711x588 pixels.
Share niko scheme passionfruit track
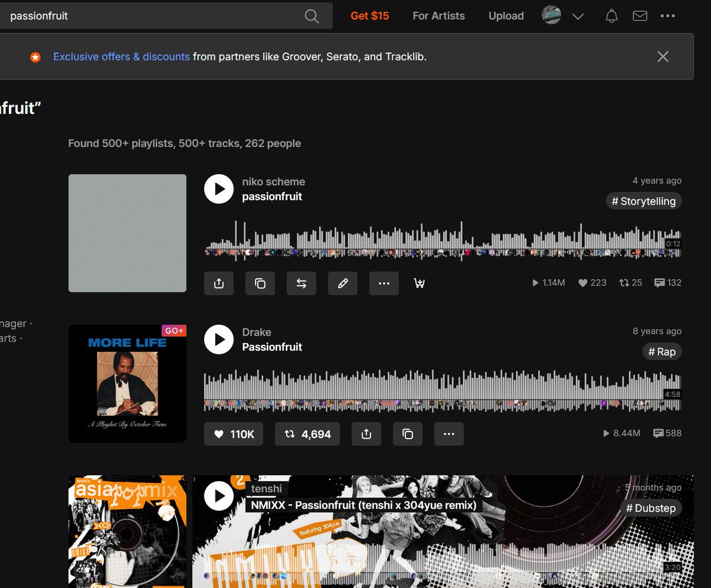coord(219,283)
